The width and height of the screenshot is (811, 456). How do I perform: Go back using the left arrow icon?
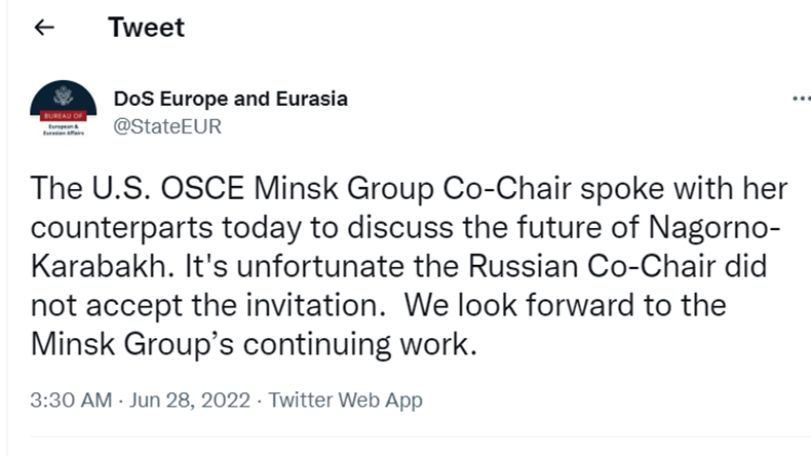click(44, 27)
